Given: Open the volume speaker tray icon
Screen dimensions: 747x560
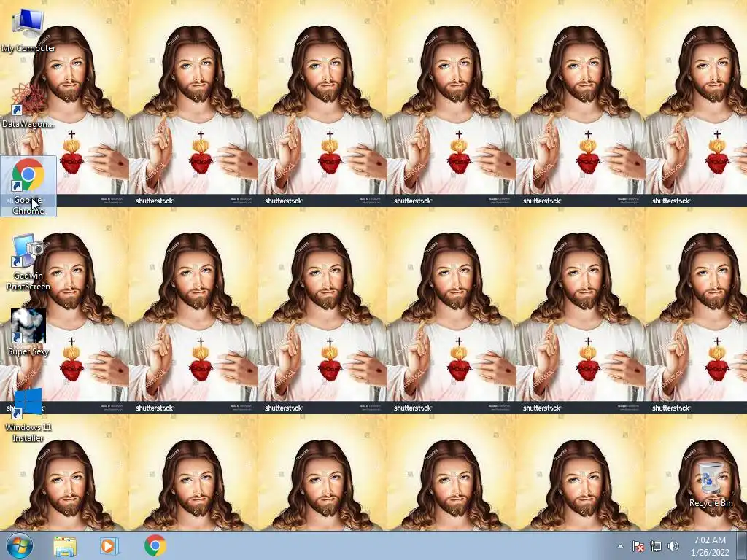Looking at the screenshot, I should (673, 546).
